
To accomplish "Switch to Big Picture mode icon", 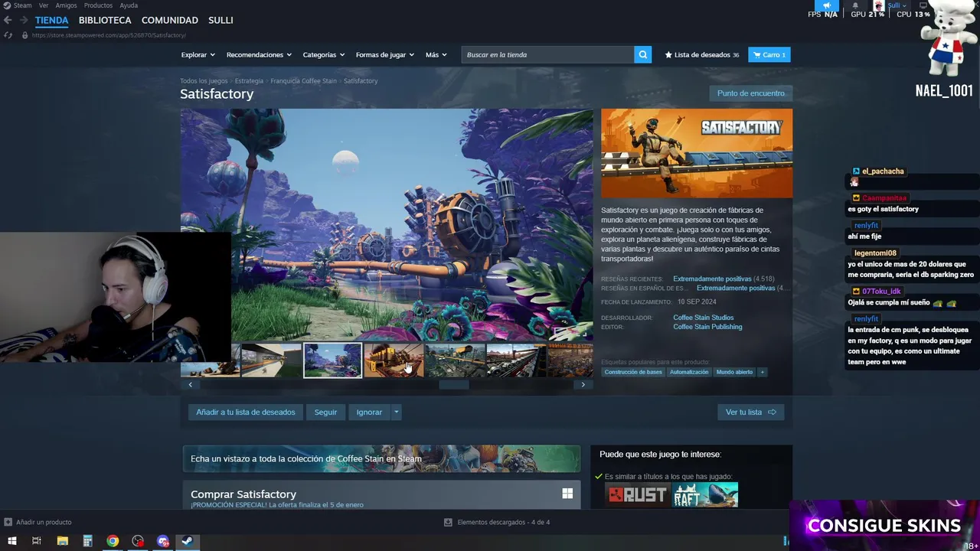I will click(x=923, y=5).
